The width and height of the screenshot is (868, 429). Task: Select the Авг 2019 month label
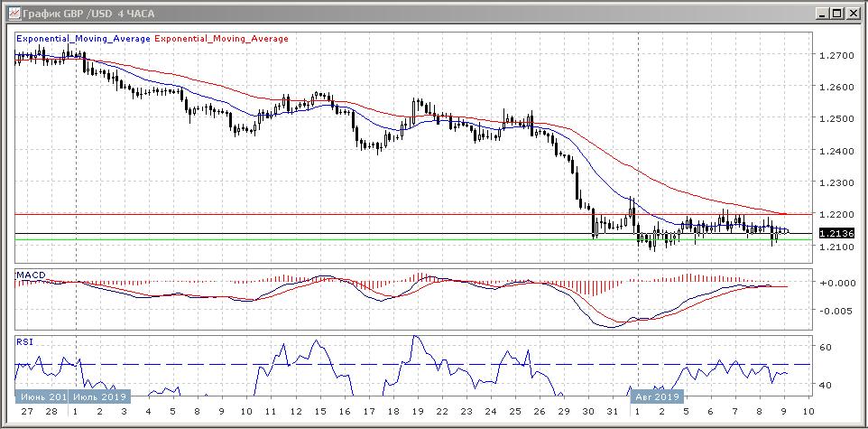(657, 396)
